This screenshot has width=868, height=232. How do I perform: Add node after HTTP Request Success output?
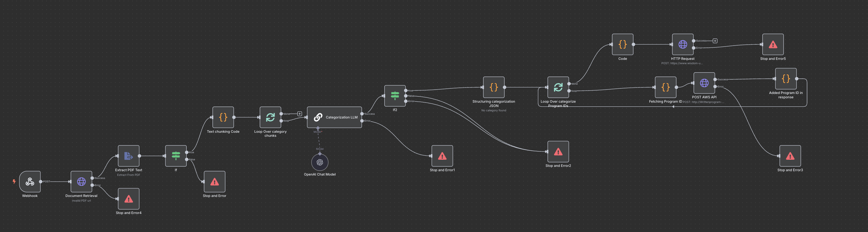click(715, 41)
